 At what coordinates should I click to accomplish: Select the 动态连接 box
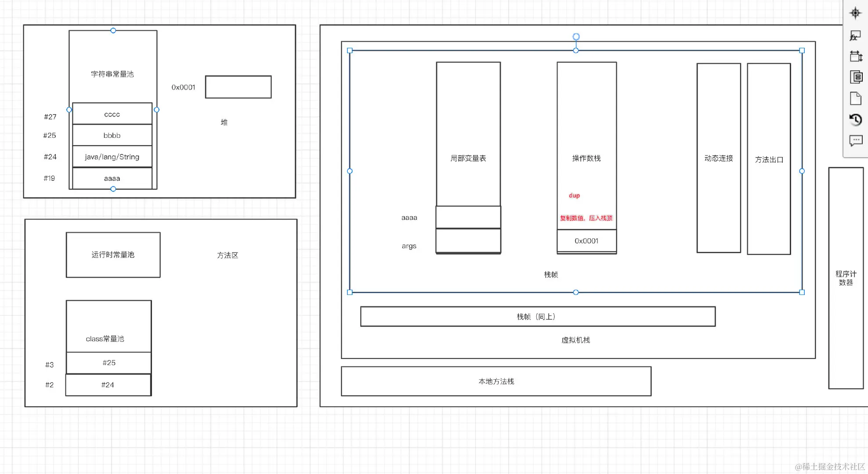click(x=719, y=158)
